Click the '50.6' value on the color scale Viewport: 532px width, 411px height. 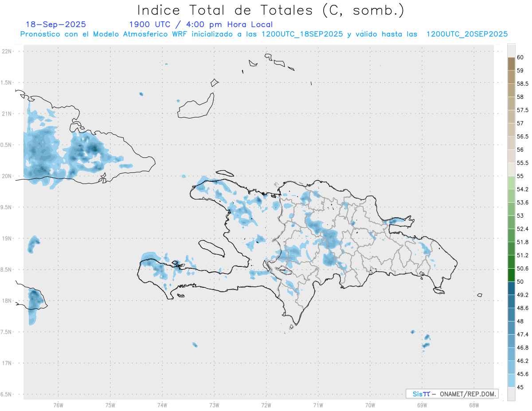click(523, 269)
